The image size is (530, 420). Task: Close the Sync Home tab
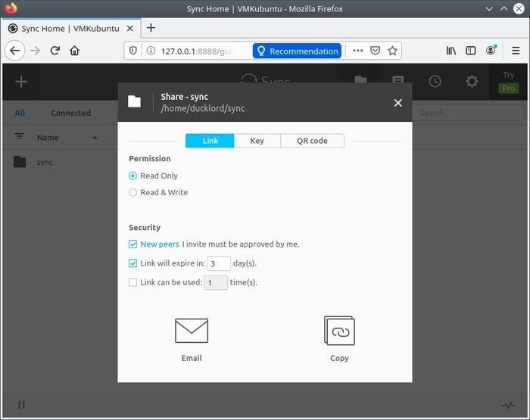pos(129,29)
